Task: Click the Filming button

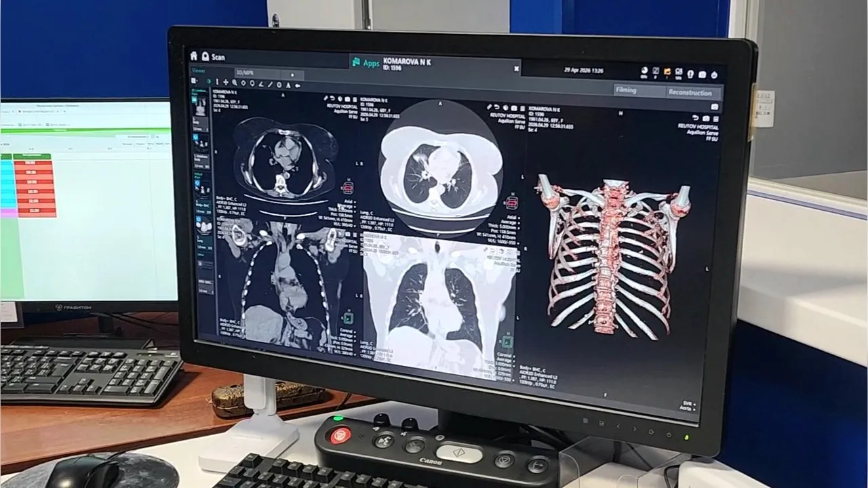Action: pos(625,90)
